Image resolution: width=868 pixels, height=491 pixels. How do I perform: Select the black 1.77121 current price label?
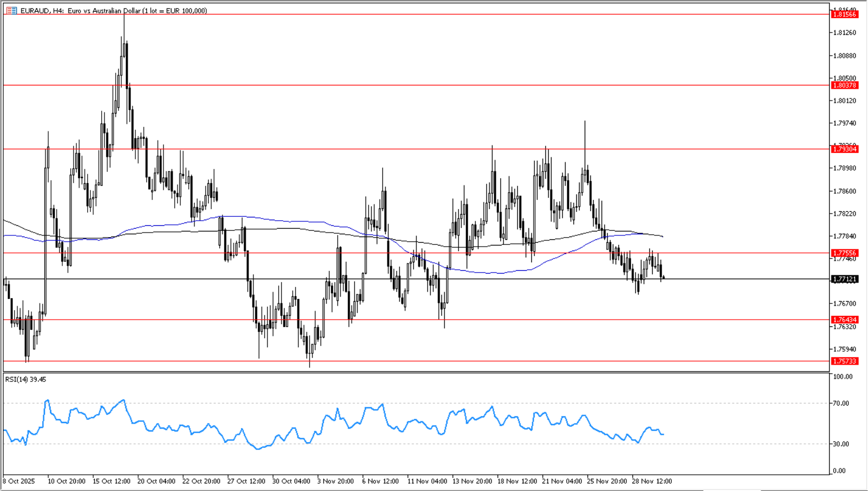(x=844, y=279)
